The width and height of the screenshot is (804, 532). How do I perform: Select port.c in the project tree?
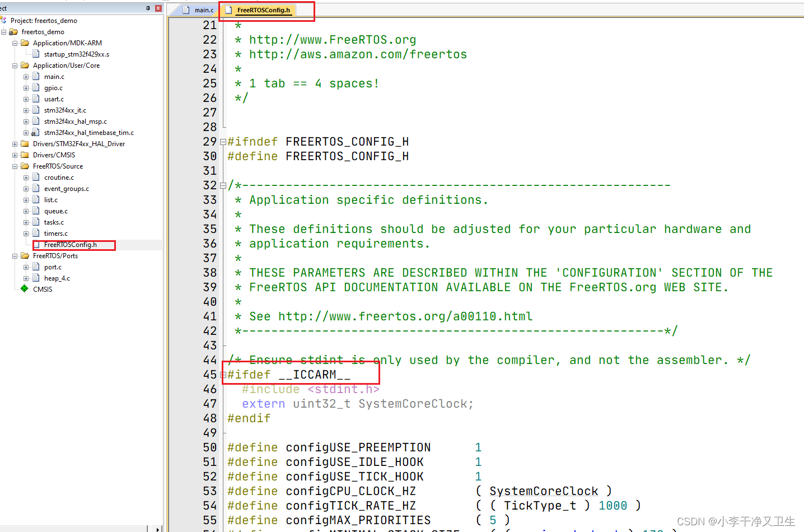[53, 267]
